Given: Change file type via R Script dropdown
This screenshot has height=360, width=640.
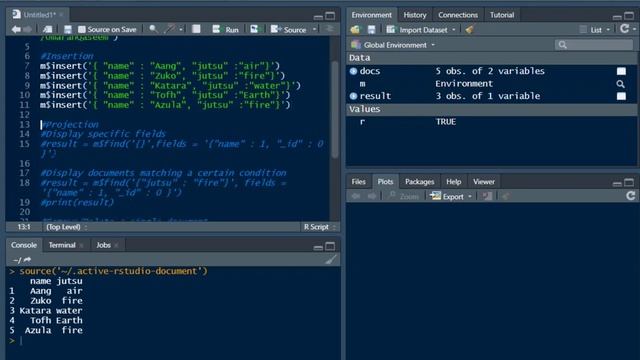Looking at the screenshot, I should click(x=319, y=227).
